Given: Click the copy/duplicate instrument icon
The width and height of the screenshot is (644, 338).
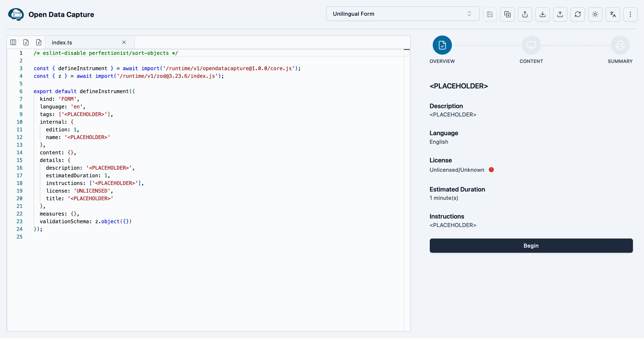Looking at the screenshot, I should tap(507, 14).
